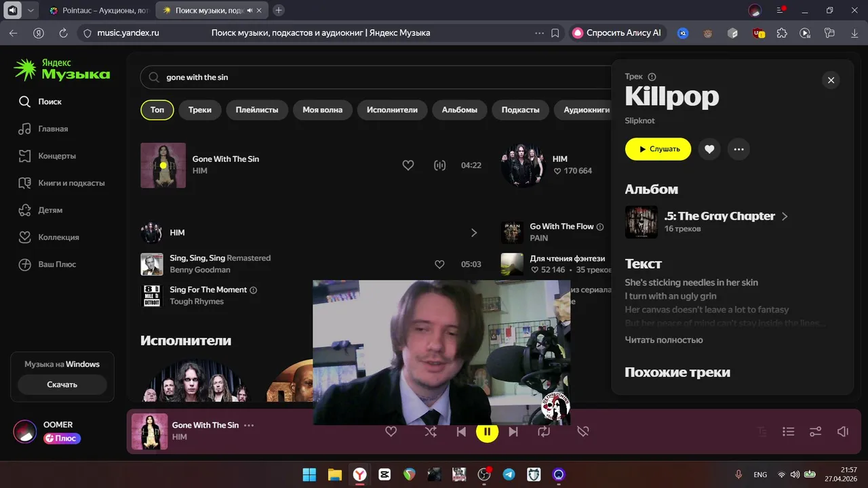
Task: Bookmark the page with the bookmark icon
Action: tap(555, 33)
